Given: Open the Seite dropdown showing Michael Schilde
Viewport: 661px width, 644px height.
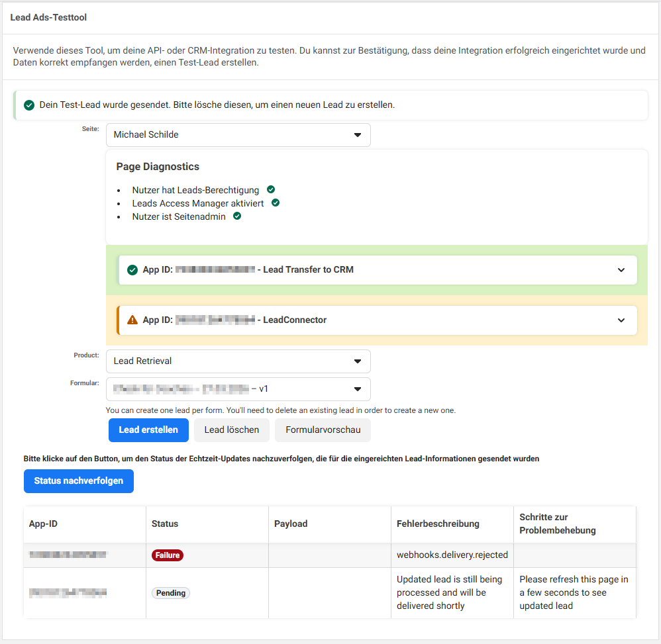Looking at the screenshot, I should tap(238, 135).
